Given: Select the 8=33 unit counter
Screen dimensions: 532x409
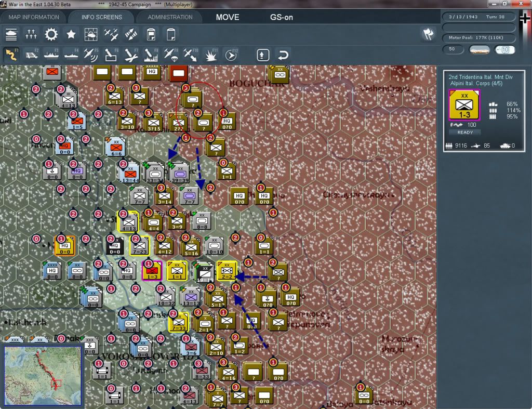Looking at the screenshot, I should click(202, 370).
